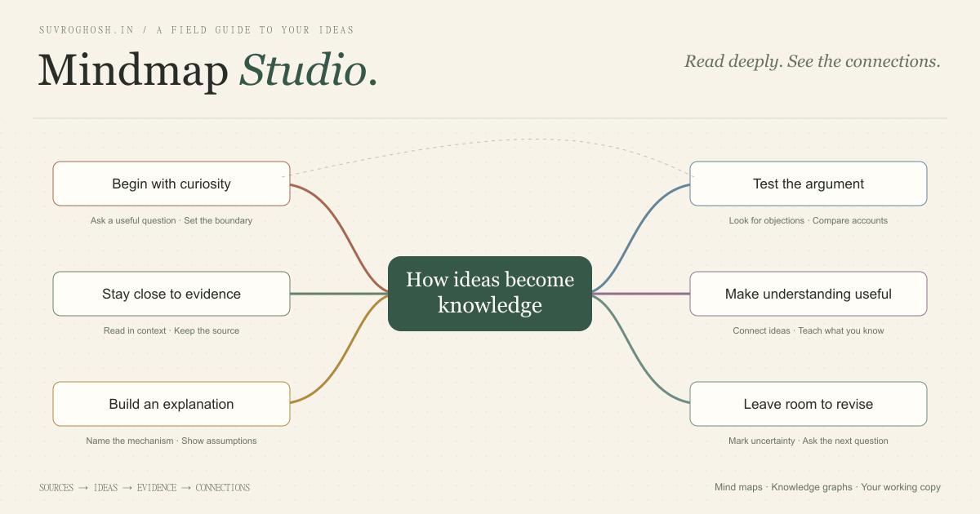Select the 'Test the argument' node
Viewport: 980px width, 514px height.
(x=808, y=184)
